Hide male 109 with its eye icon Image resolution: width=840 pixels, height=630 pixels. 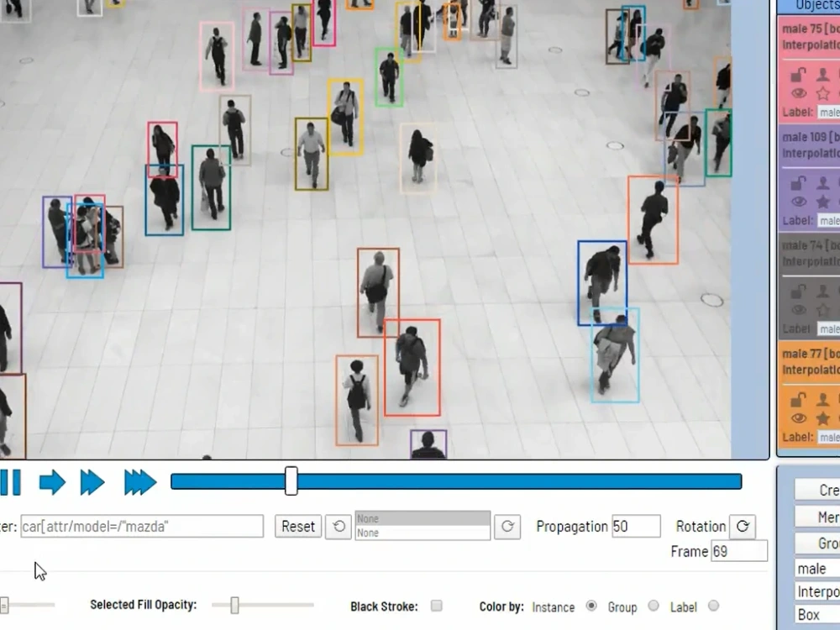tap(799, 202)
